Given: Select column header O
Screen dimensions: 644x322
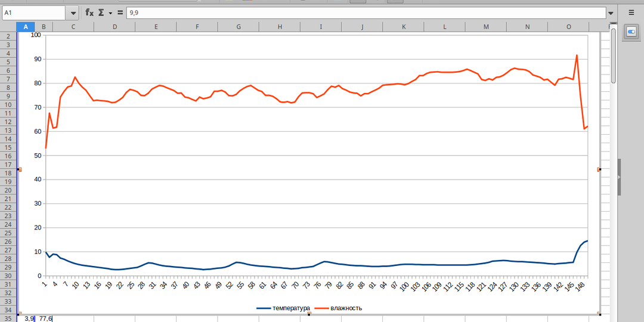Looking at the screenshot, I should pos(569,27).
